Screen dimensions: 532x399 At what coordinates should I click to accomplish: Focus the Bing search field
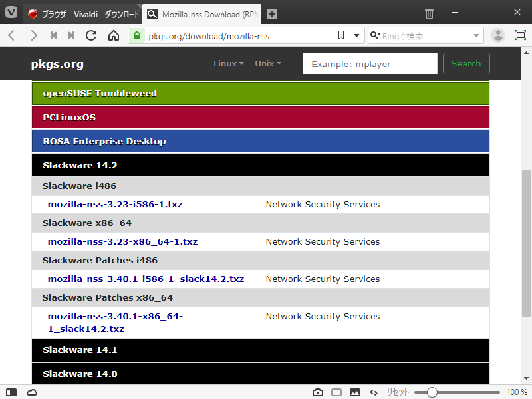(426, 36)
